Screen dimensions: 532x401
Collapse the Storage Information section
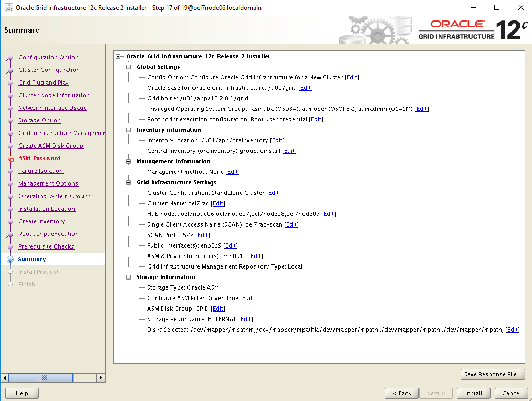[129, 277]
